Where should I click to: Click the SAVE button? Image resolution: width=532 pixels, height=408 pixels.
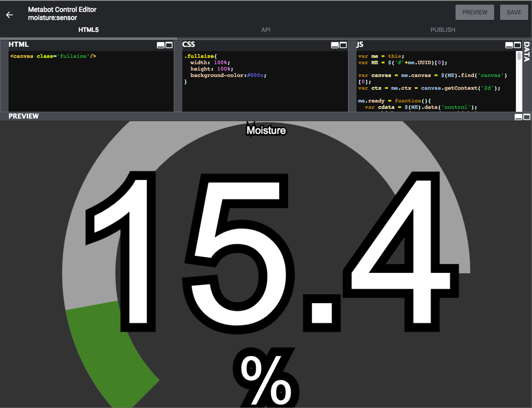point(514,12)
